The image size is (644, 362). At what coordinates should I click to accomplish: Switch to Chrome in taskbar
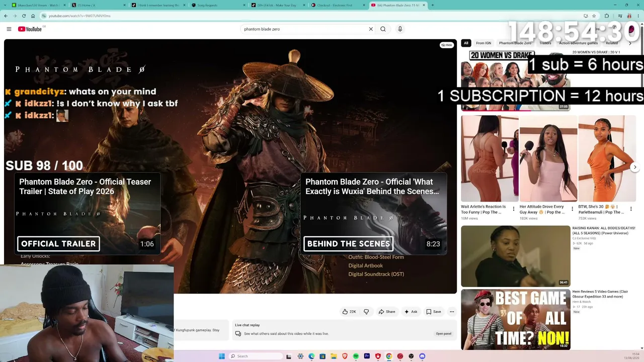[x=389, y=356]
